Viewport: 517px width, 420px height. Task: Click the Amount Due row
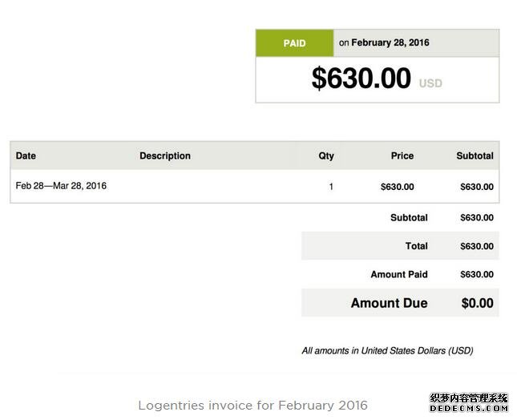[400, 303]
